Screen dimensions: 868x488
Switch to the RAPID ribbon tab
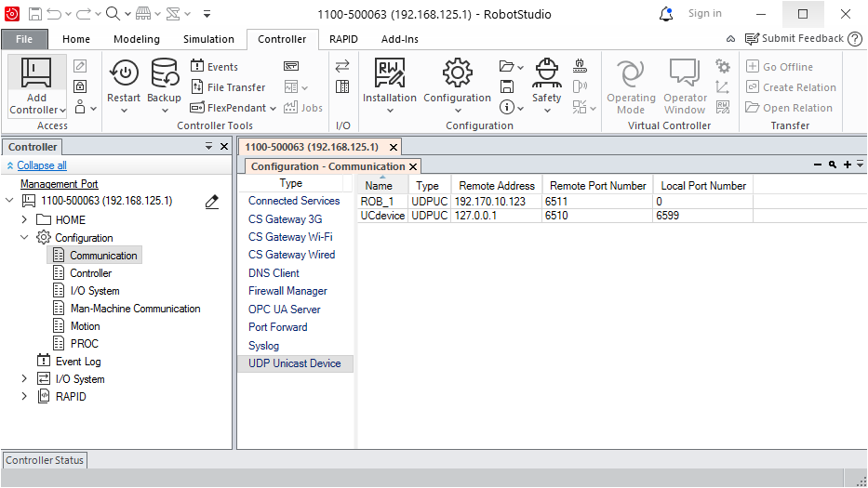pyautogui.click(x=343, y=39)
